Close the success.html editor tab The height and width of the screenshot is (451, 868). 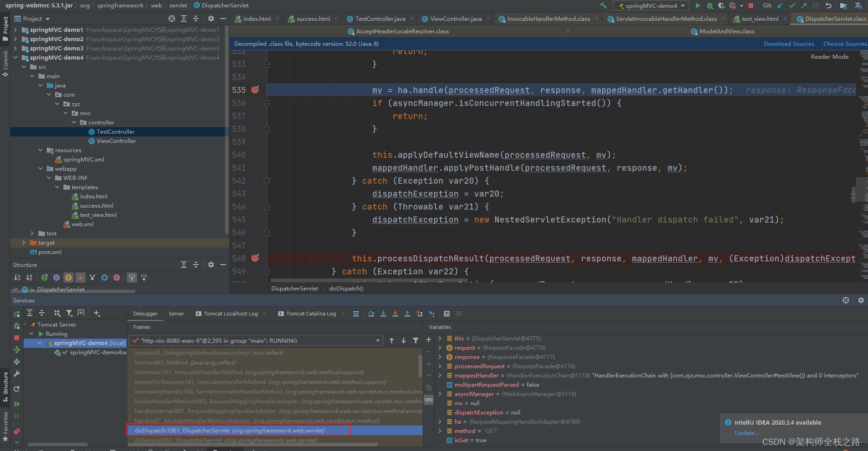click(x=336, y=19)
